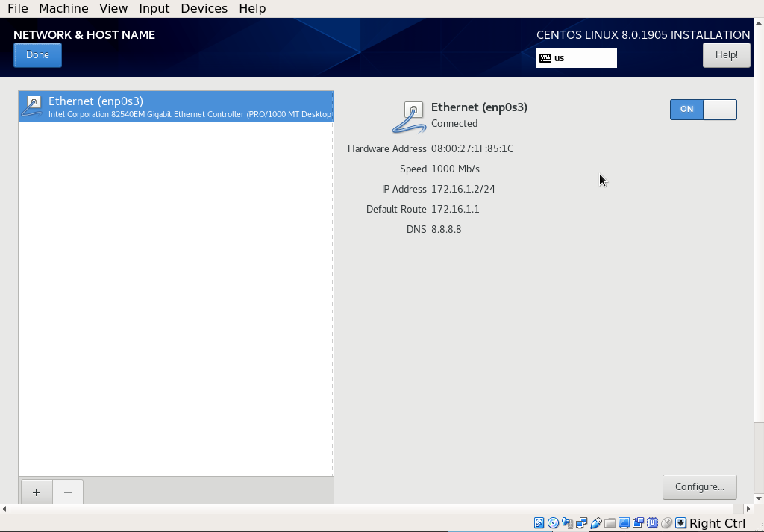Image resolution: width=764 pixels, height=532 pixels.
Task: Open the Configure dialog for enp0s3
Action: pyautogui.click(x=699, y=486)
